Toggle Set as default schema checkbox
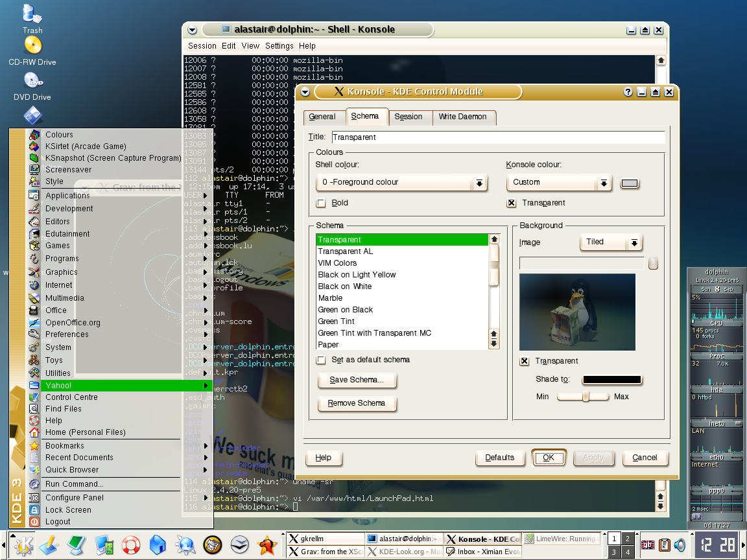The width and height of the screenshot is (747, 560). pos(321,360)
